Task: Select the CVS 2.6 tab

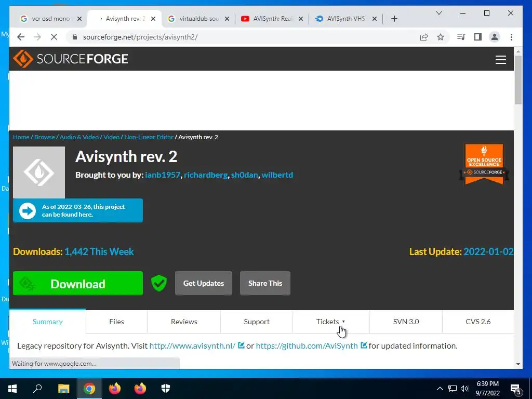Action: pyautogui.click(x=478, y=322)
